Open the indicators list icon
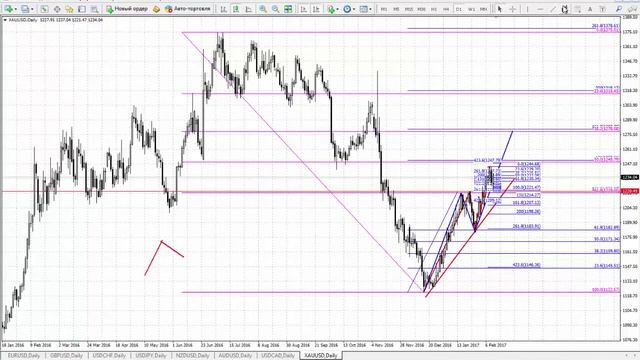Image resolution: width=640 pixels, height=360 pixels. click(331, 9)
